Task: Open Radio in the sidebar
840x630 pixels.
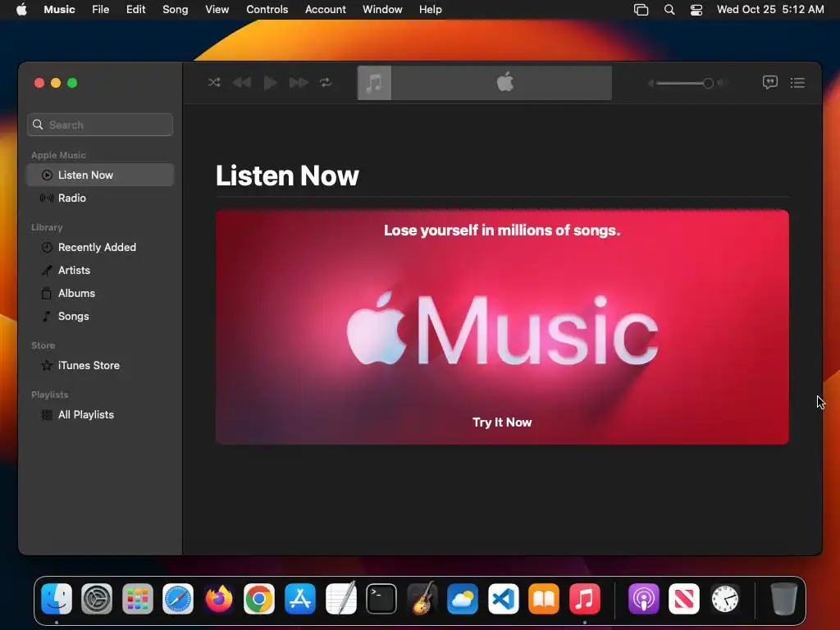Action: (100, 199)
